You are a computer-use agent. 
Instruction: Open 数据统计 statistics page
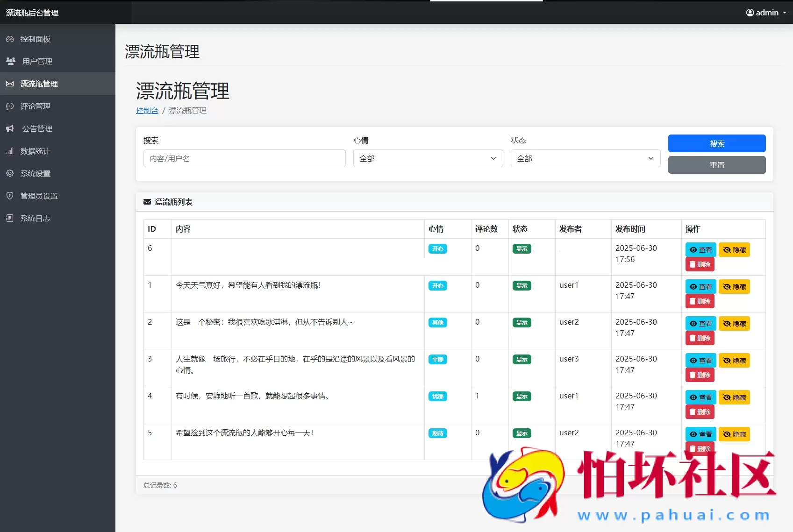pyautogui.click(x=35, y=151)
